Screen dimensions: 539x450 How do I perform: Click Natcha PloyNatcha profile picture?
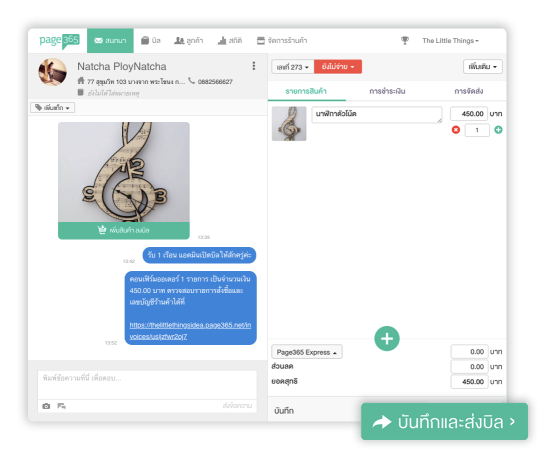point(53,72)
